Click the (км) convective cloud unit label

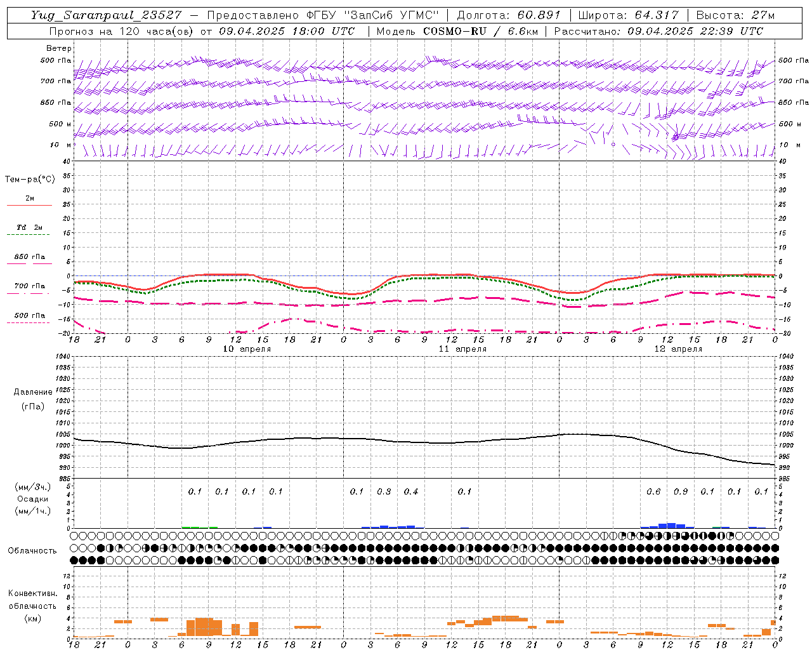[x=32, y=618]
